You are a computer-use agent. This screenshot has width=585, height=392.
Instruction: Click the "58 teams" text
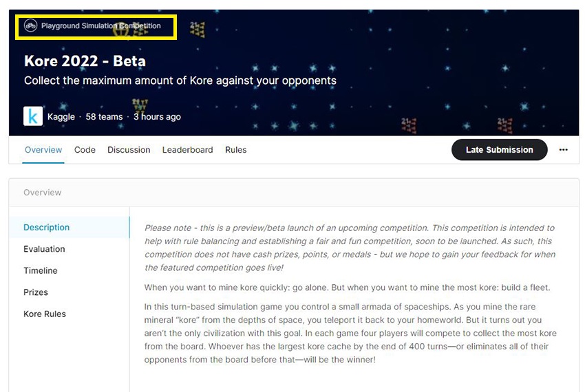[104, 117]
